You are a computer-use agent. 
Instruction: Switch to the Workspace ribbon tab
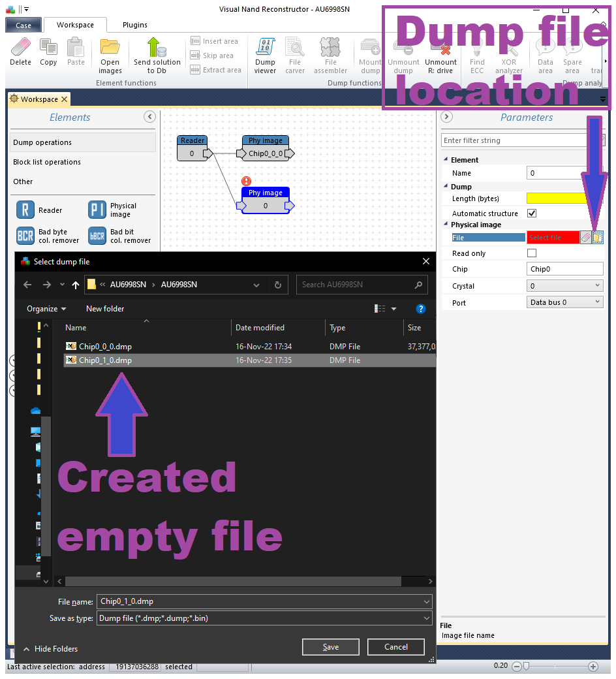pos(75,25)
